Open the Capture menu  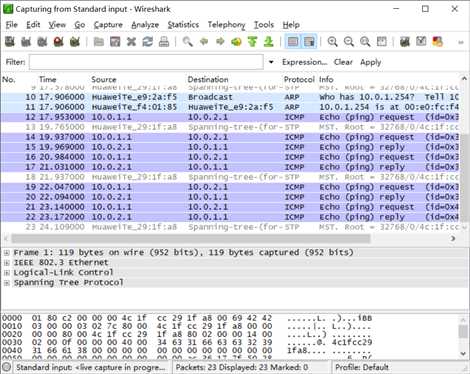coord(108,25)
